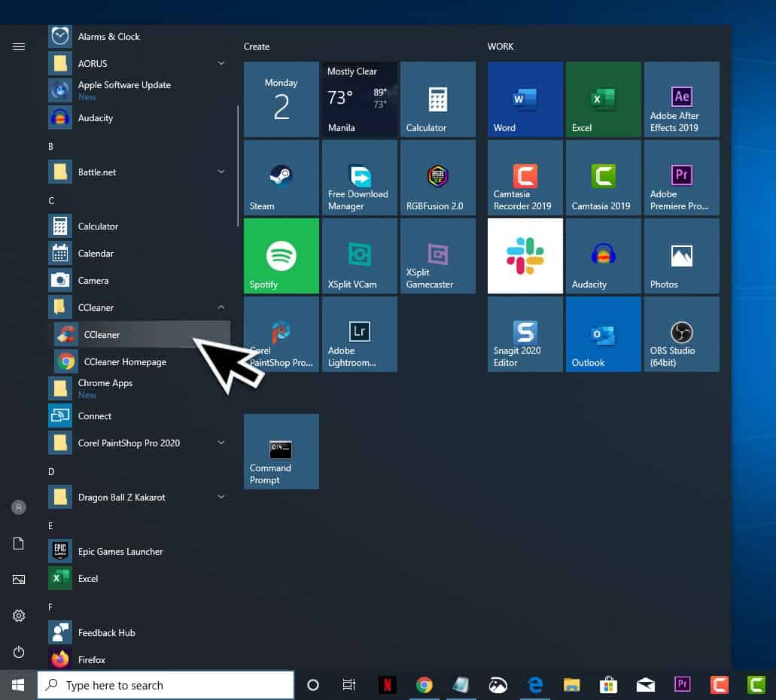Launch Adobe Lightroom tile
Viewport: 776px width, 700px height.
359,334
